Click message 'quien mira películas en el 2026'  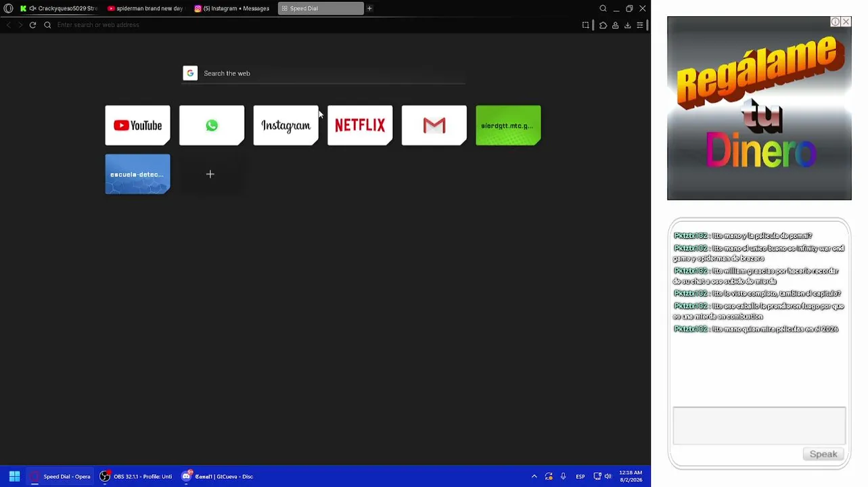[x=756, y=329]
